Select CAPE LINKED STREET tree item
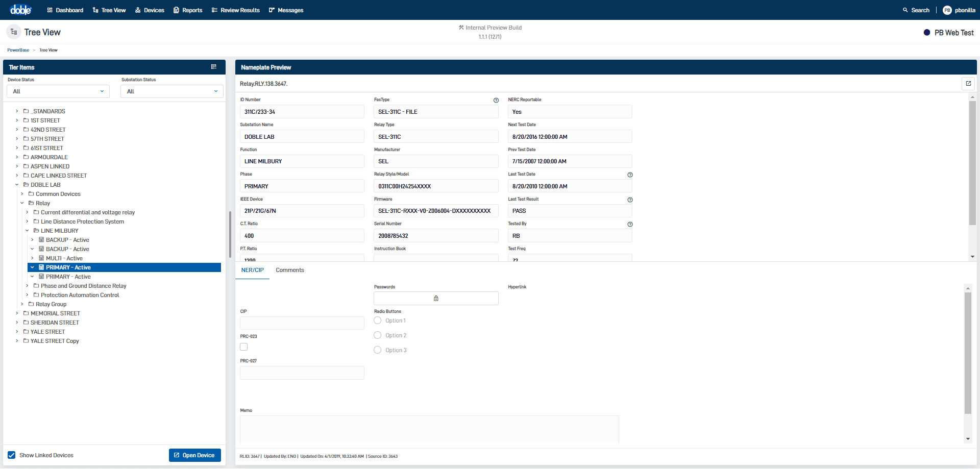This screenshot has width=980, height=469. pyautogui.click(x=59, y=176)
